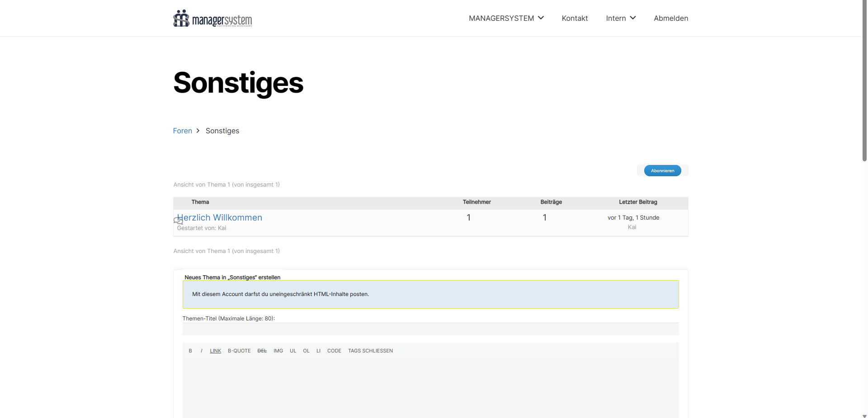Insert a LINK via the editor toolbar
The width and height of the screenshot is (868, 418).
[216, 351]
